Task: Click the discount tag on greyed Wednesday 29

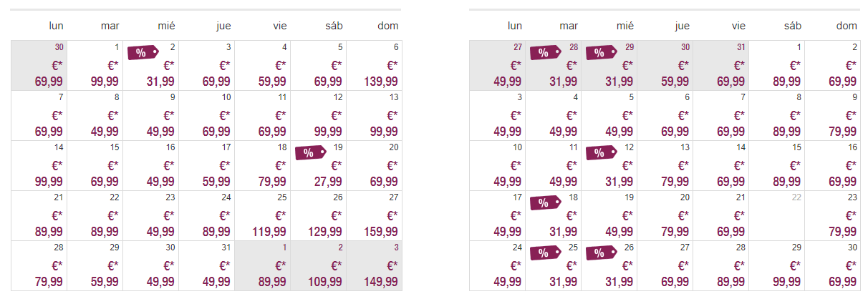Action: 601,52
